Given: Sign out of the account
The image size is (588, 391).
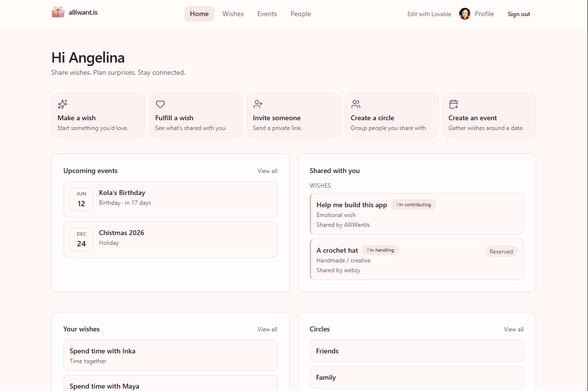Looking at the screenshot, I should 519,14.
